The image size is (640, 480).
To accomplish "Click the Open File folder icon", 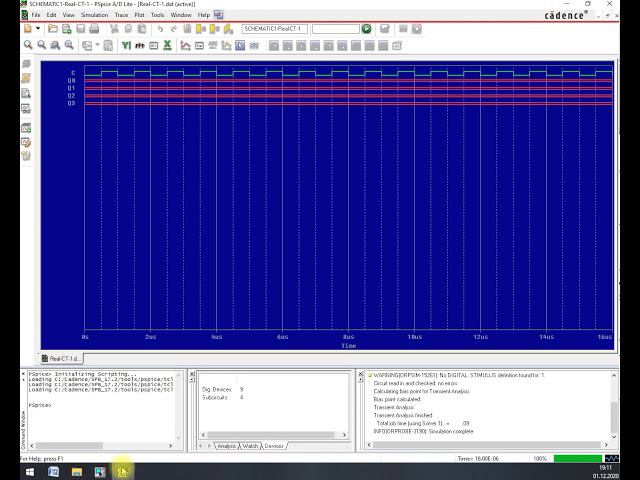I will click(52, 29).
